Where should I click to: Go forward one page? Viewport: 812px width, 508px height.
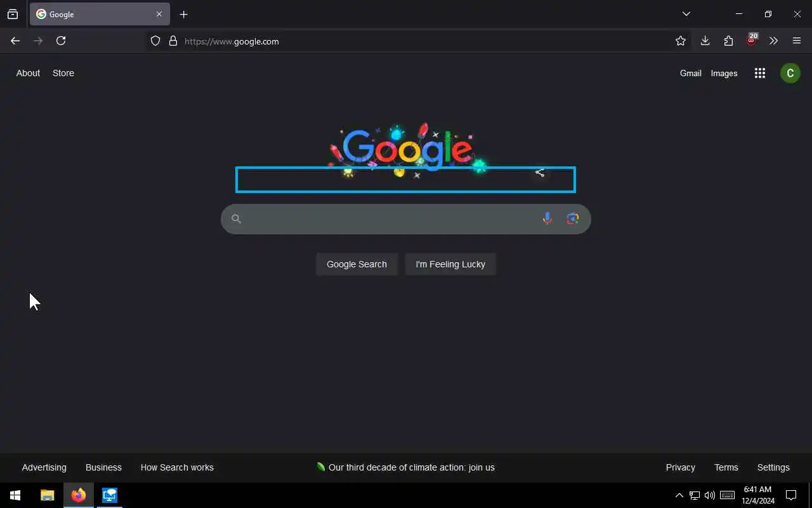click(38, 41)
